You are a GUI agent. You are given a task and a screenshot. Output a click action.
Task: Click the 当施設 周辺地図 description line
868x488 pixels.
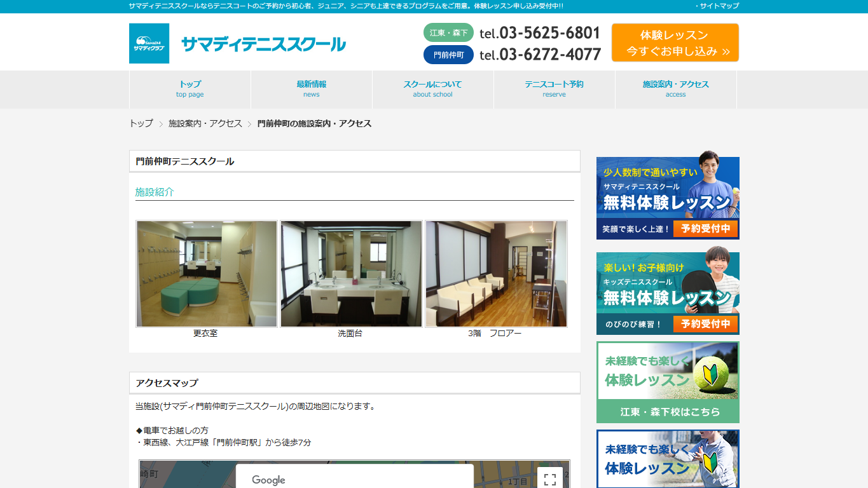click(x=256, y=406)
